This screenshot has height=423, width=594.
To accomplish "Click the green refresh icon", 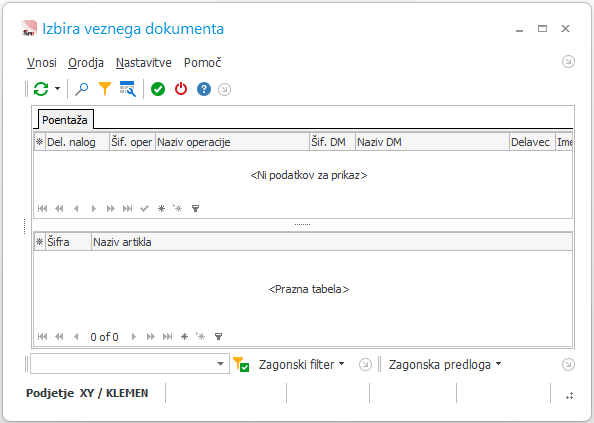I will coord(41,89).
